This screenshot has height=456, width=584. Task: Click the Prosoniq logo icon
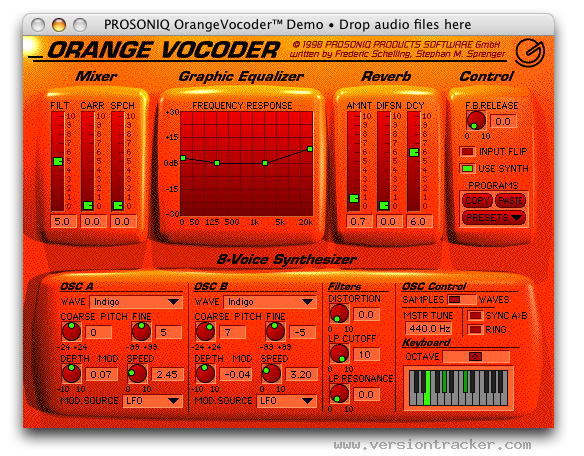click(x=530, y=53)
